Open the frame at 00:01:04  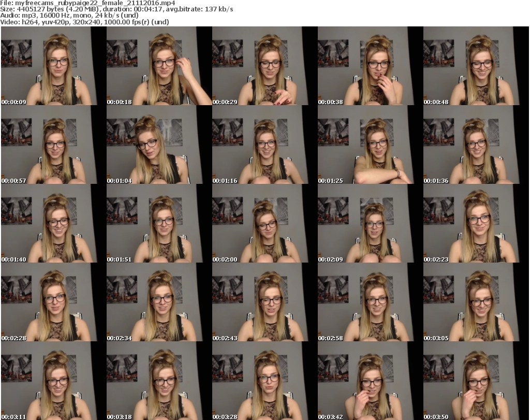[x=159, y=144]
